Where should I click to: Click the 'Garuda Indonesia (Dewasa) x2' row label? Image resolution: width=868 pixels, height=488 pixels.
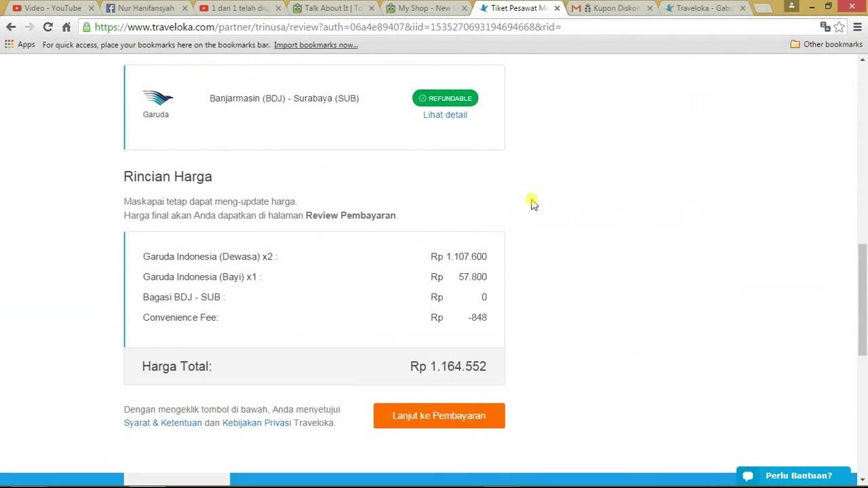(x=210, y=256)
